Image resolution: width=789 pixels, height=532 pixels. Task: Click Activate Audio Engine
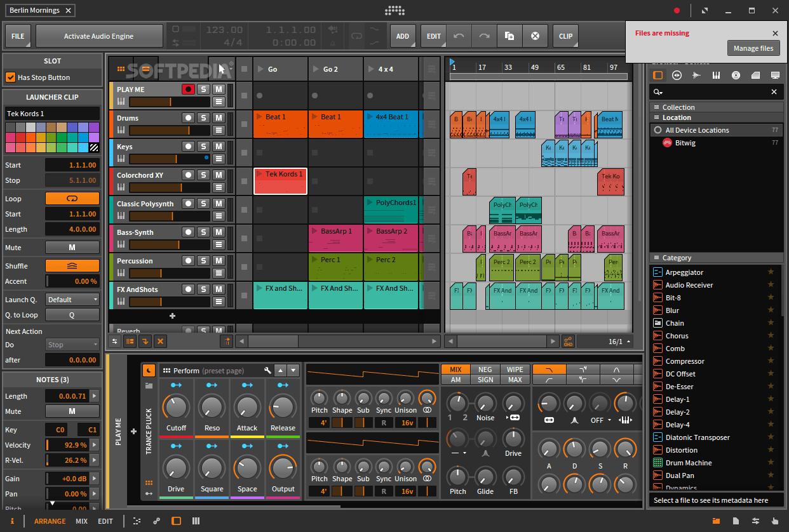98,36
